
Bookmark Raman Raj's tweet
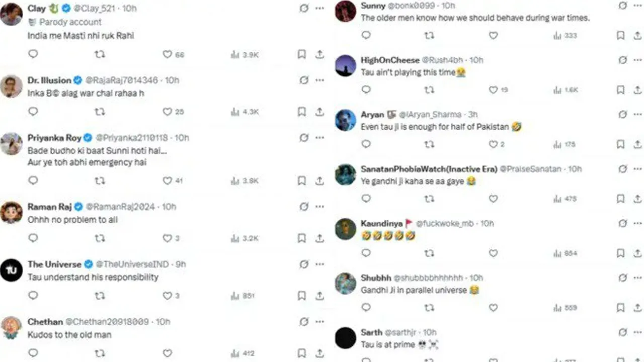pyautogui.click(x=301, y=238)
